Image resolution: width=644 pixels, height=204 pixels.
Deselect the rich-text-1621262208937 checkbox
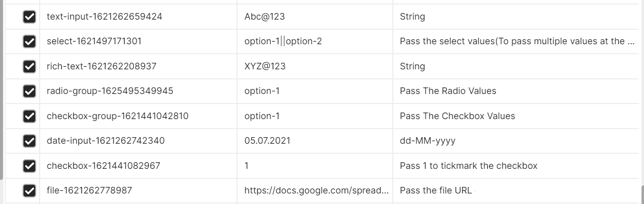[x=30, y=66]
